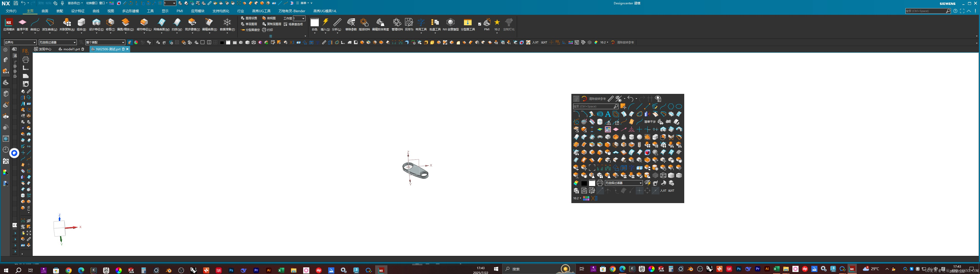Click the 复制至图层 button
Screen dimensions: 980x274
(x=272, y=24)
